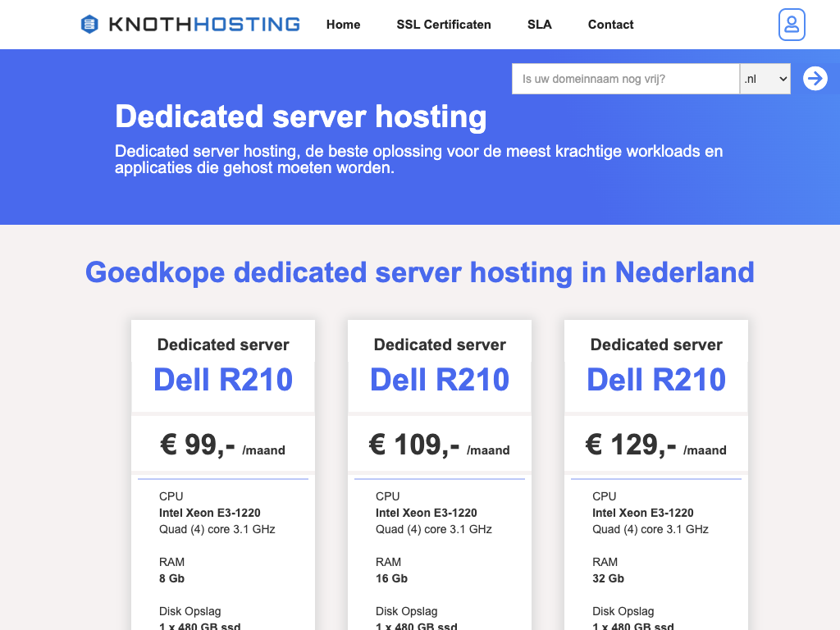
Task: Open the user account icon
Action: [792, 25]
